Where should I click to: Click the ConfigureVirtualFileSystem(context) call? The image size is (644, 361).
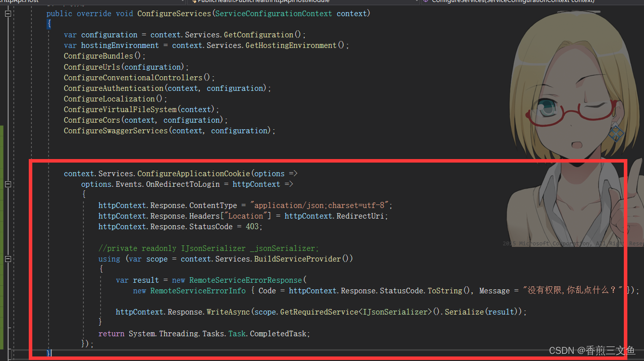coord(141,110)
